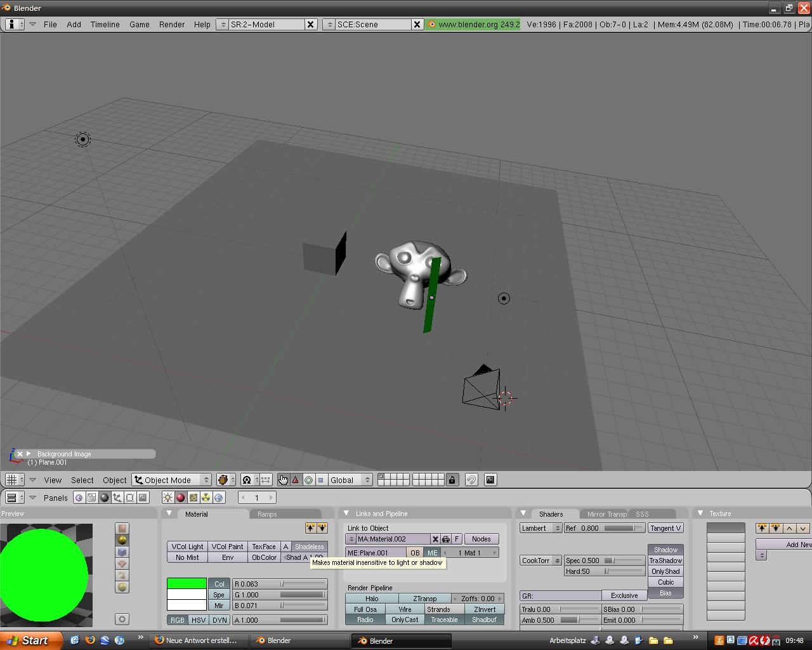This screenshot has width=812, height=650.
Task: Enable the VCol Light option
Action: click(x=187, y=547)
